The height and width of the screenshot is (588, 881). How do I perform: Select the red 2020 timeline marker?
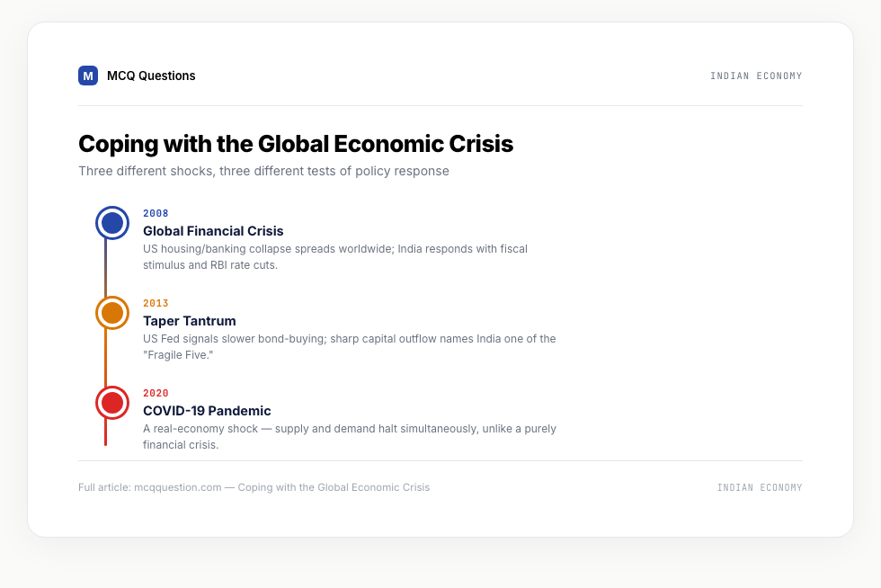coord(112,403)
